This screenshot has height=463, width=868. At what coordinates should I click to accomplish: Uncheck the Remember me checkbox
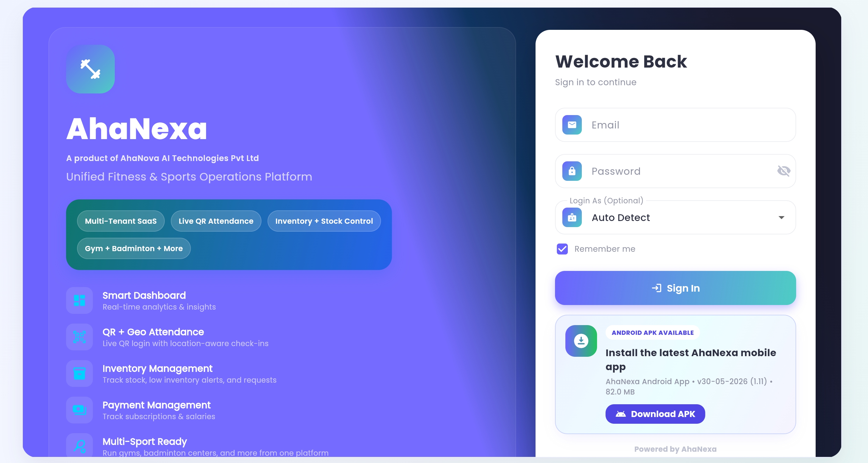tap(562, 249)
